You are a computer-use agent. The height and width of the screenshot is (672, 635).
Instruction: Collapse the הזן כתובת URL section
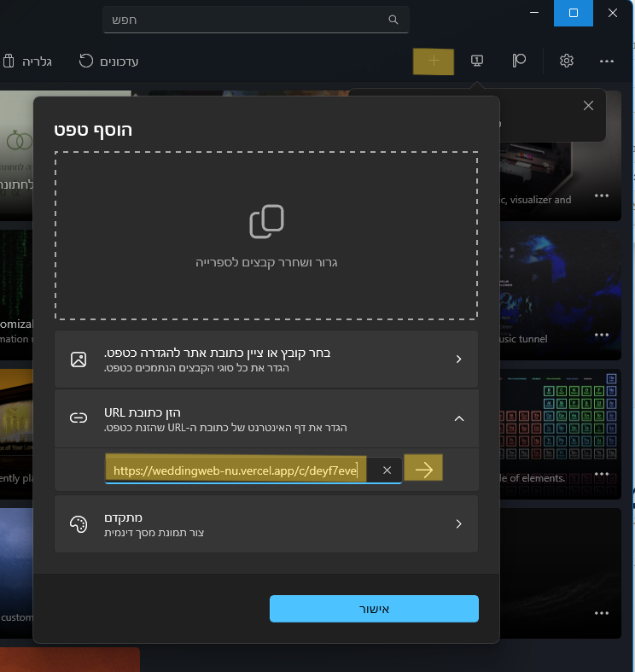pos(266,418)
